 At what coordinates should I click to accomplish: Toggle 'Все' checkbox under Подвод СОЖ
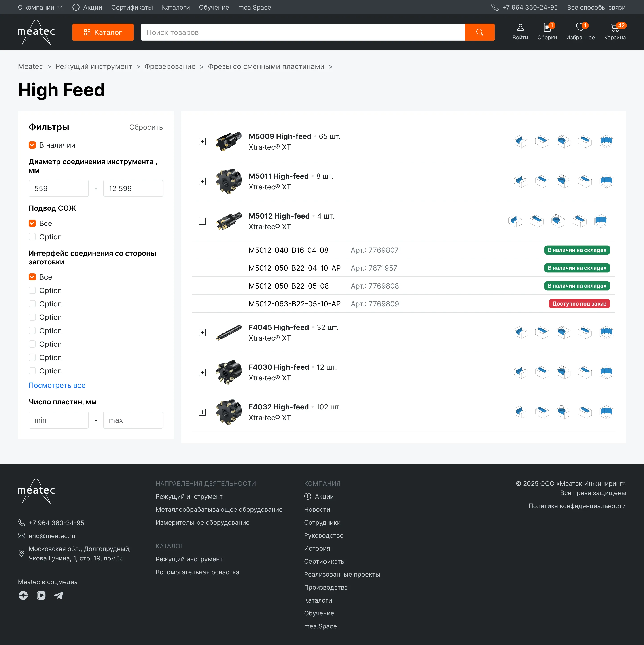[x=32, y=223]
